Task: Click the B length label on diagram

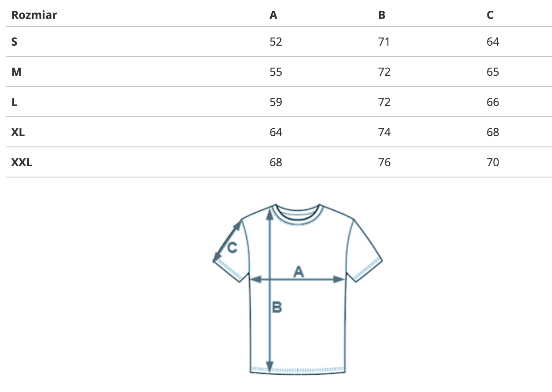Action: point(277,308)
